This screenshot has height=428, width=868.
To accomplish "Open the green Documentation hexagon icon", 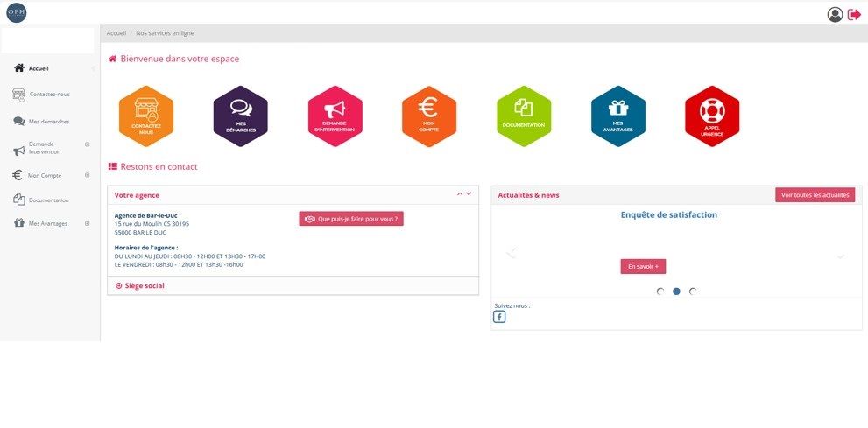I will click(x=524, y=116).
